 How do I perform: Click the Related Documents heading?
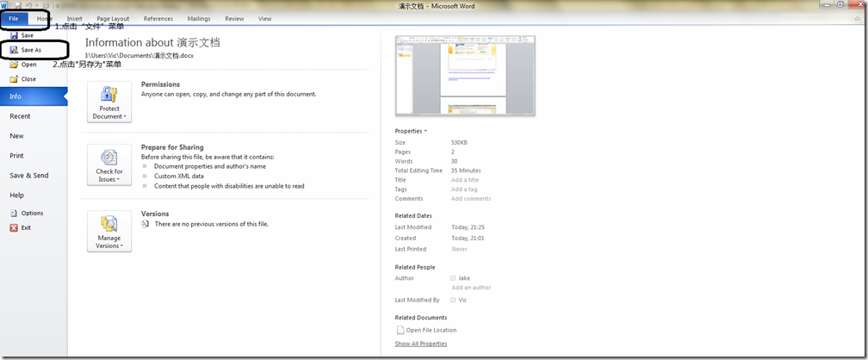(421, 318)
